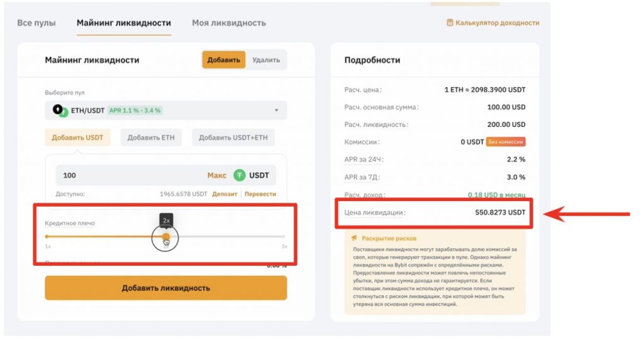The height and width of the screenshot is (338, 644).
Task: Expand the ETH/USDT pool dropdown
Action: click(x=276, y=111)
